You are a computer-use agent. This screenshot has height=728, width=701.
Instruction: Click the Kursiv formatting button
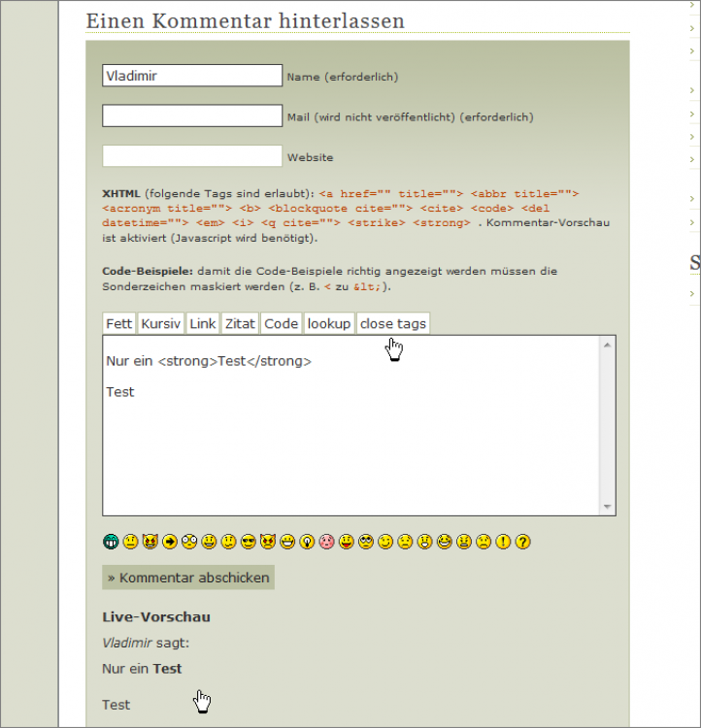(x=160, y=323)
